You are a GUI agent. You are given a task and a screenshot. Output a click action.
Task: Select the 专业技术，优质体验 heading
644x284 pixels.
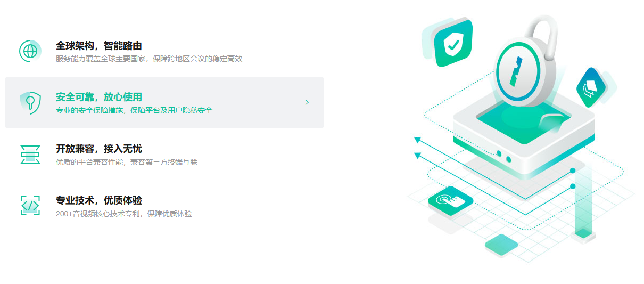(x=99, y=200)
